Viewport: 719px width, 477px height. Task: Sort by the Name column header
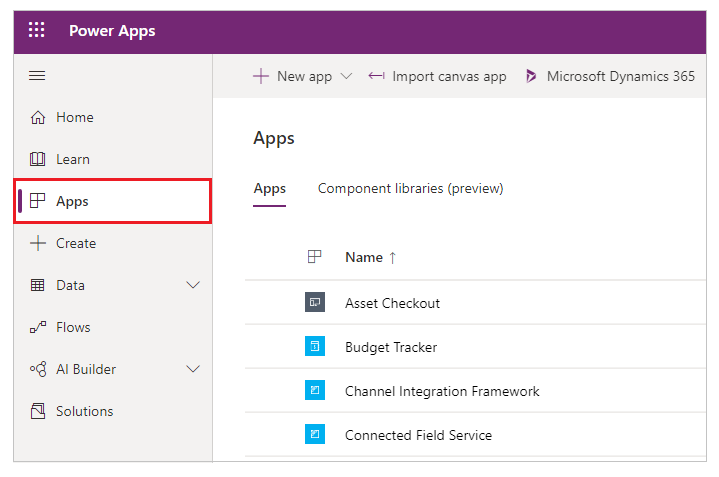coord(364,257)
